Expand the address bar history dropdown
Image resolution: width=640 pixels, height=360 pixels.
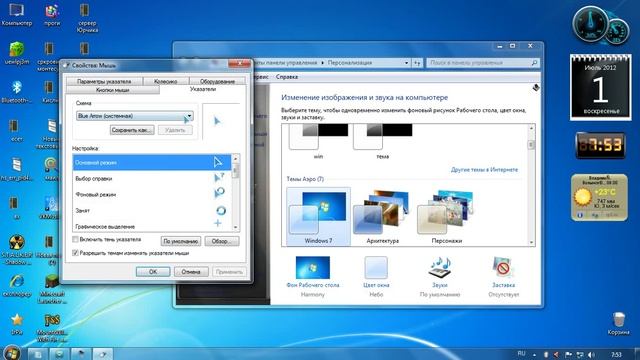coord(406,63)
